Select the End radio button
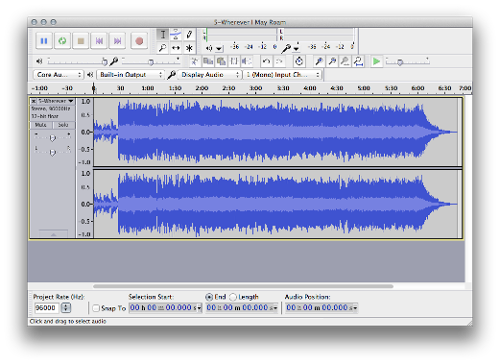Viewport: 500px width, 364px height. coord(209,297)
